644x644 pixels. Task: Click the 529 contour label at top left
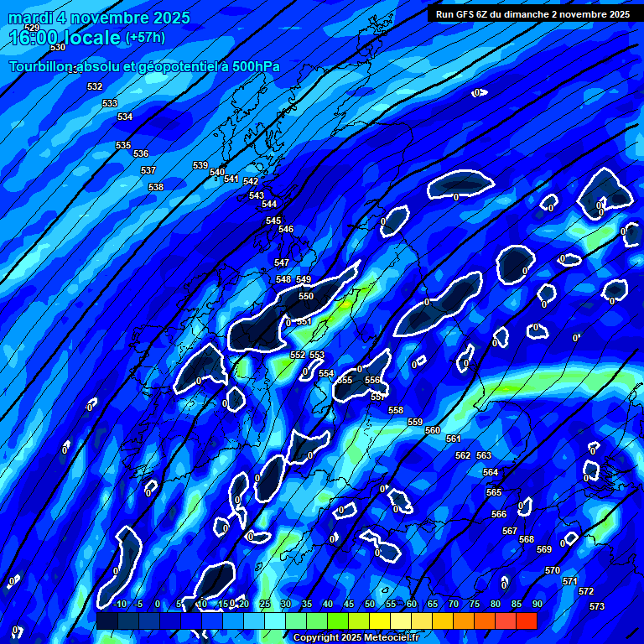point(32,29)
